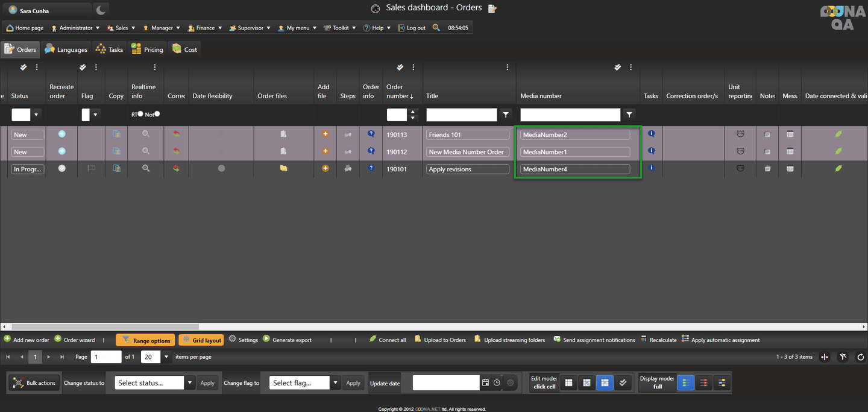This screenshot has height=412, width=868.
Task: Open the items per page dropdown
Action: click(x=166, y=357)
